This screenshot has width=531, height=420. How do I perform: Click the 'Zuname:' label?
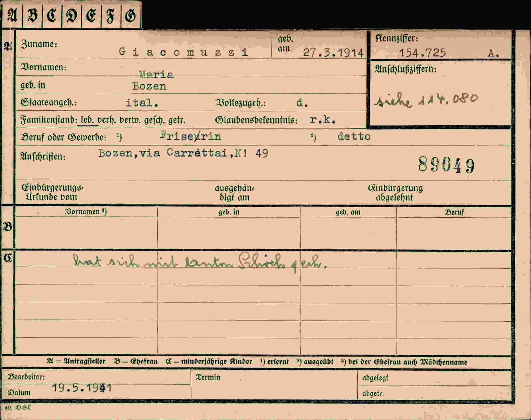click(39, 44)
